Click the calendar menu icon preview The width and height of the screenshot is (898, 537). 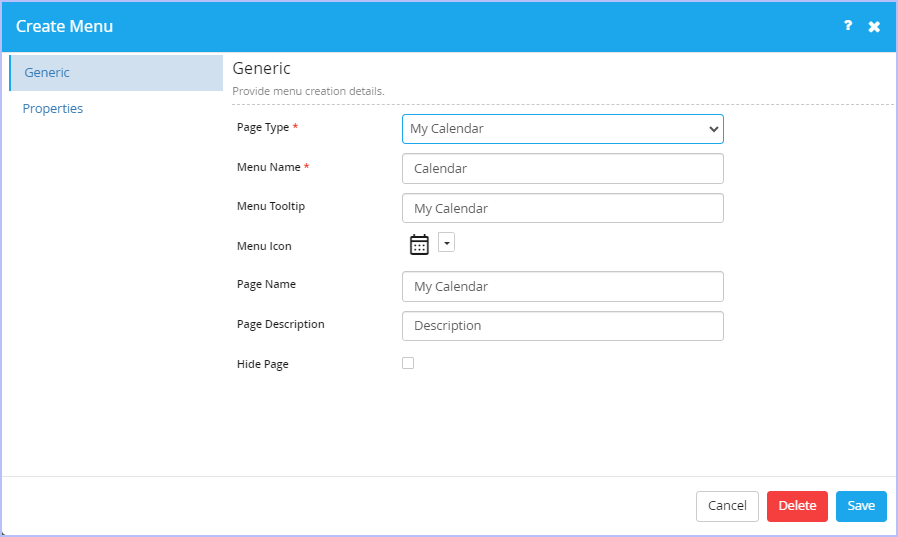point(419,244)
